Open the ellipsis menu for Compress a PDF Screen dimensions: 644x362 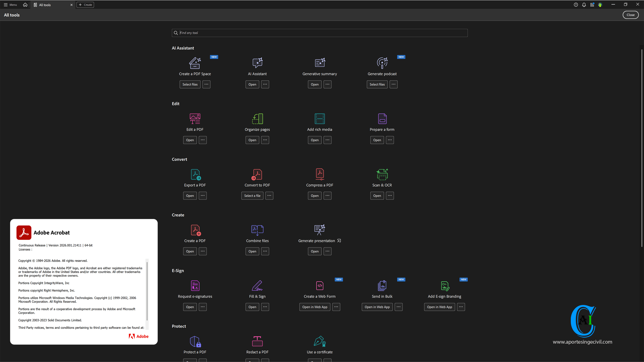click(x=327, y=196)
